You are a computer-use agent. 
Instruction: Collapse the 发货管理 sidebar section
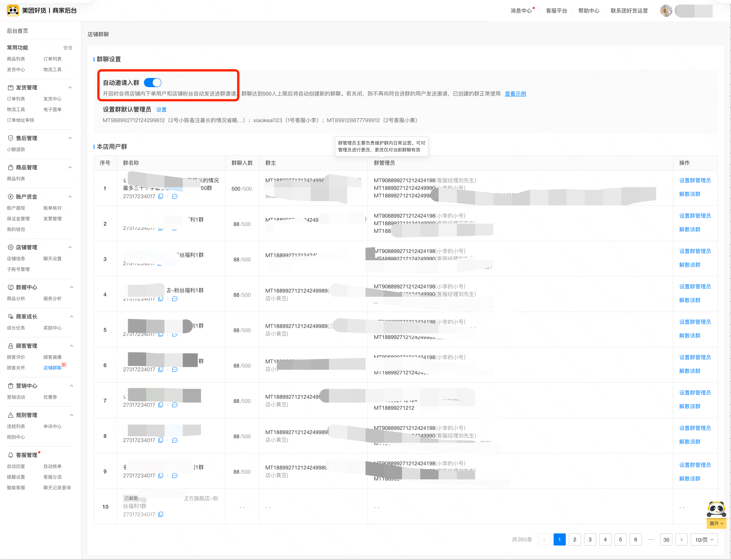click(x=70, y=87)
